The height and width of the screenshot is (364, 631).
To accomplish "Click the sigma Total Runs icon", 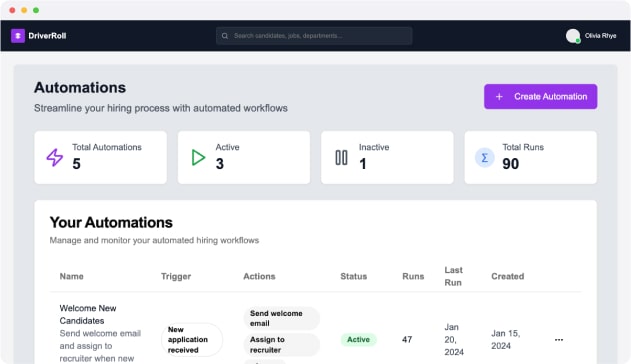I will tap(485, 157).
